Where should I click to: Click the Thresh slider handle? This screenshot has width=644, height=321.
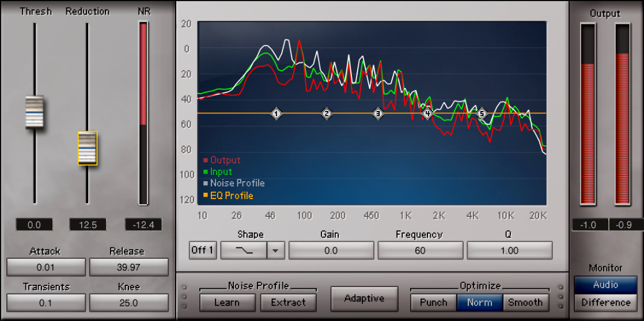click(35, 112)
